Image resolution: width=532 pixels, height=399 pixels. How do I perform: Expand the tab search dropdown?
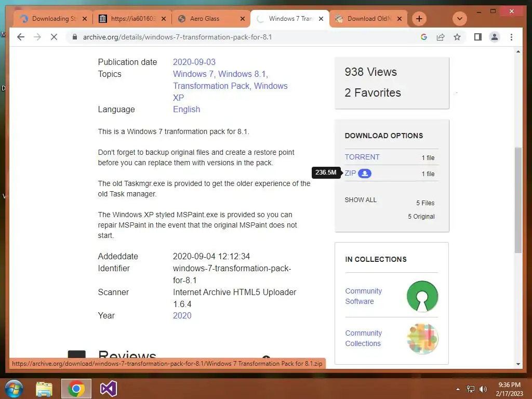pos(460,19)
